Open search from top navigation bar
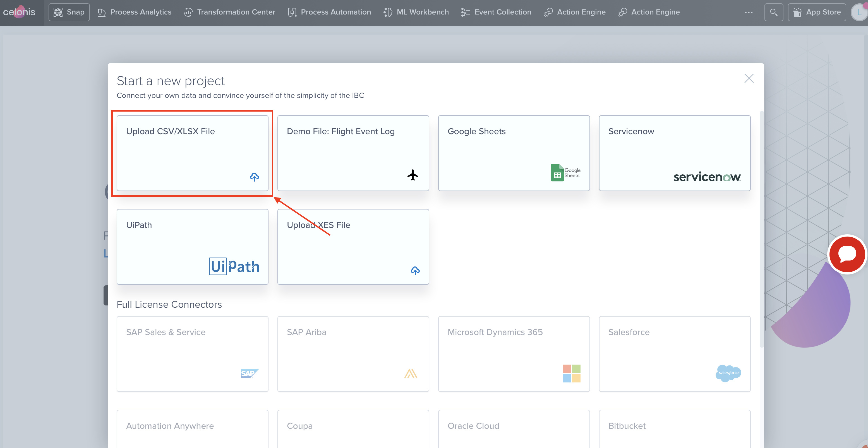This screenshot has height=448, width=868. (x=773, y=11)
